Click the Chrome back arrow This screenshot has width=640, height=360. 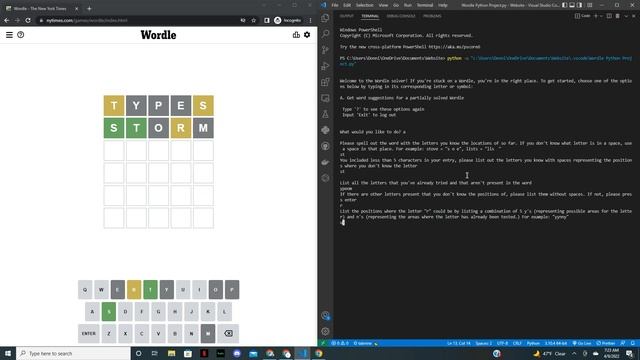[7, 20]
